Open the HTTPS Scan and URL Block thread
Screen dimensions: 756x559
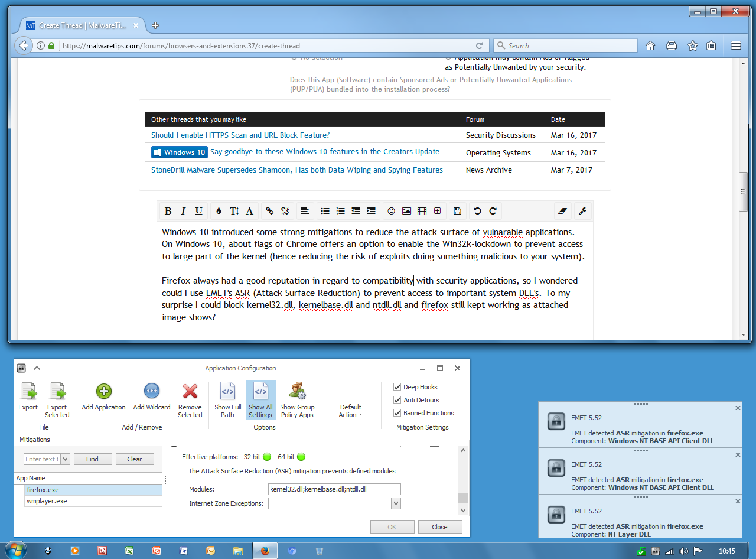240,135
